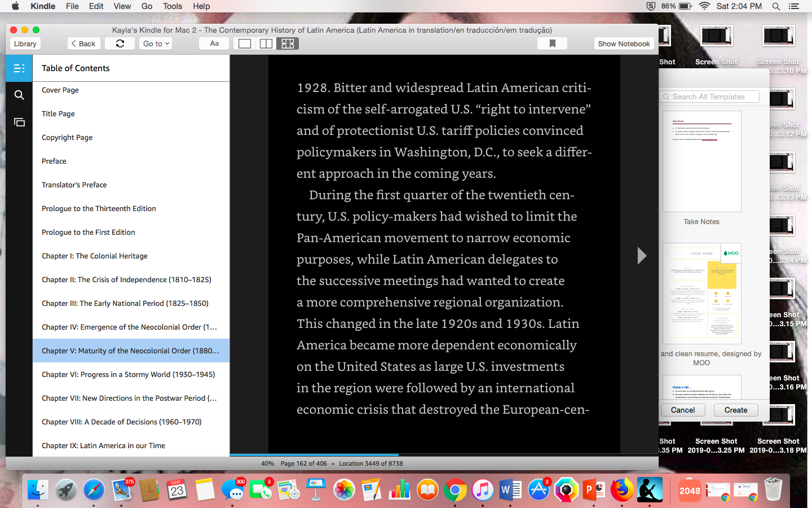The image size is (812, 508).
Task: Return to Library
Action: (x=25, y=43)
